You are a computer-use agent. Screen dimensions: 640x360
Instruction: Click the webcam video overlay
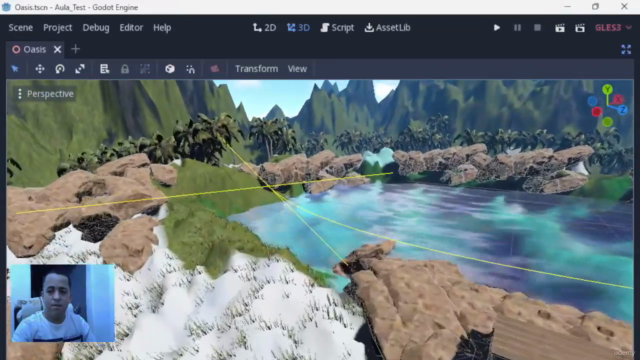click(63, 303)
